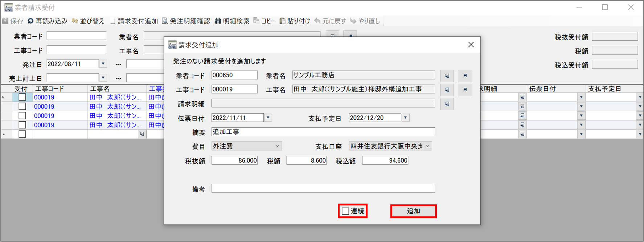Click the 保存 save icon in toolbar
This screenshot has width=644, height=242.
point(6,21)
